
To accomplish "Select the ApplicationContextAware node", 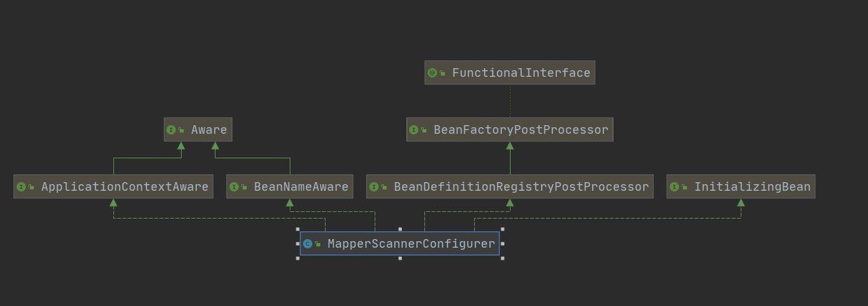I will (113, 187).
